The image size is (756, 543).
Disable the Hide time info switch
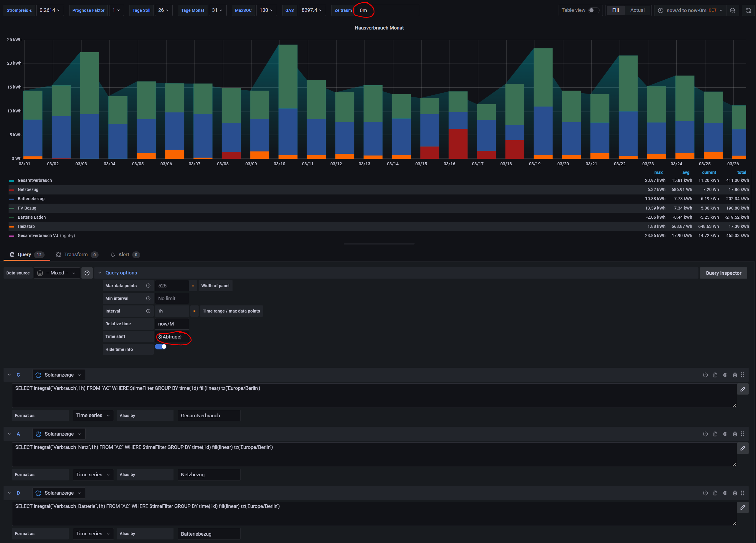(x=161, y=347)
